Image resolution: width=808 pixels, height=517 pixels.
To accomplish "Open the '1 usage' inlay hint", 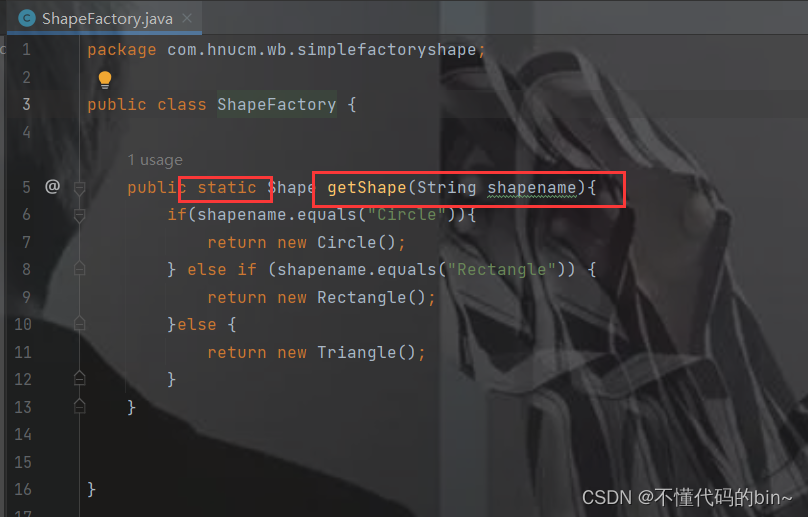I will click(155, 160).
